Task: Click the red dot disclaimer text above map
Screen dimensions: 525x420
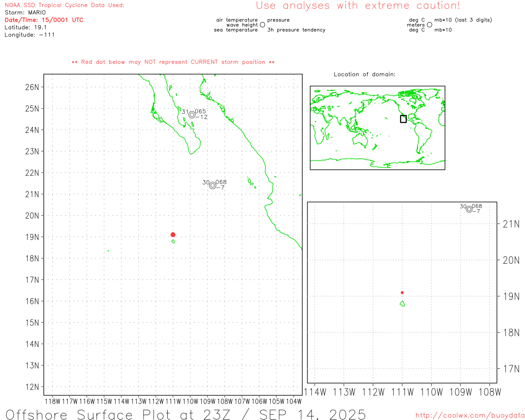Action: 173,62
